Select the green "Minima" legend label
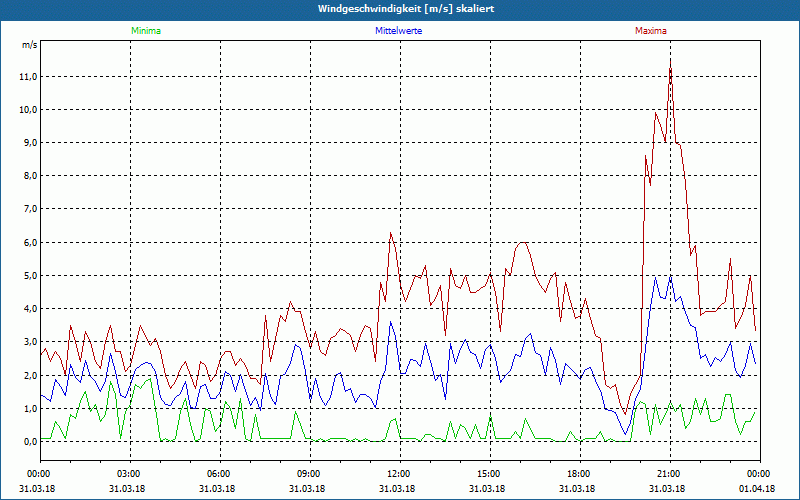This screenshot has width=800, height=500. click(x=146, y=31)
